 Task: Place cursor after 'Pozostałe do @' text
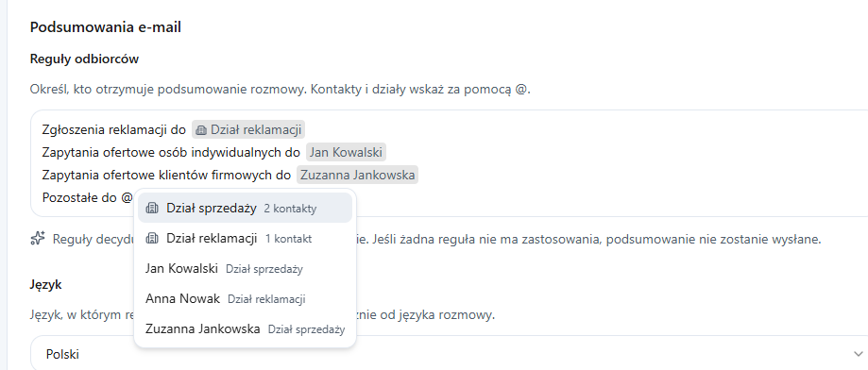[x=133, y=197]
